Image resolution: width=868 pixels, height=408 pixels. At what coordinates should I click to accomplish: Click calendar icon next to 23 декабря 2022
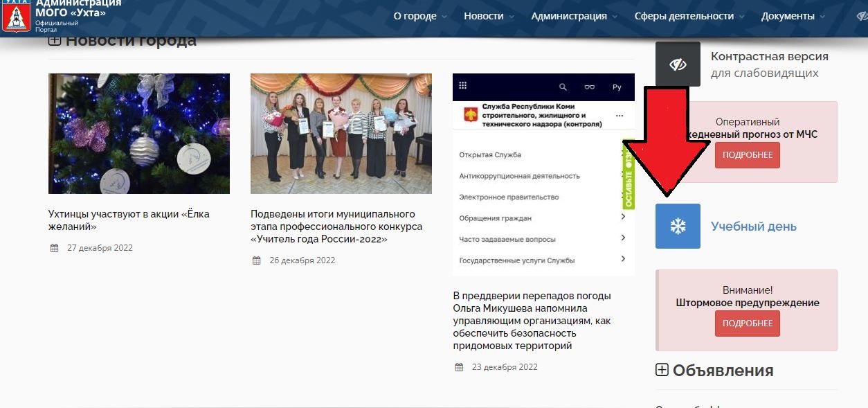click(459, 367)
